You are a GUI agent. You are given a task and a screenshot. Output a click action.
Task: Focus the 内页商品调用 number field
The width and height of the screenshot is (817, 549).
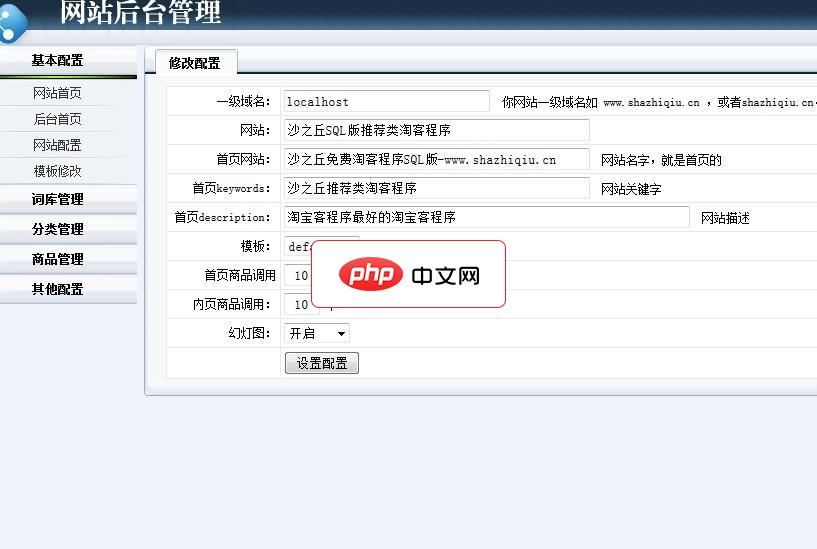point(301,305)
